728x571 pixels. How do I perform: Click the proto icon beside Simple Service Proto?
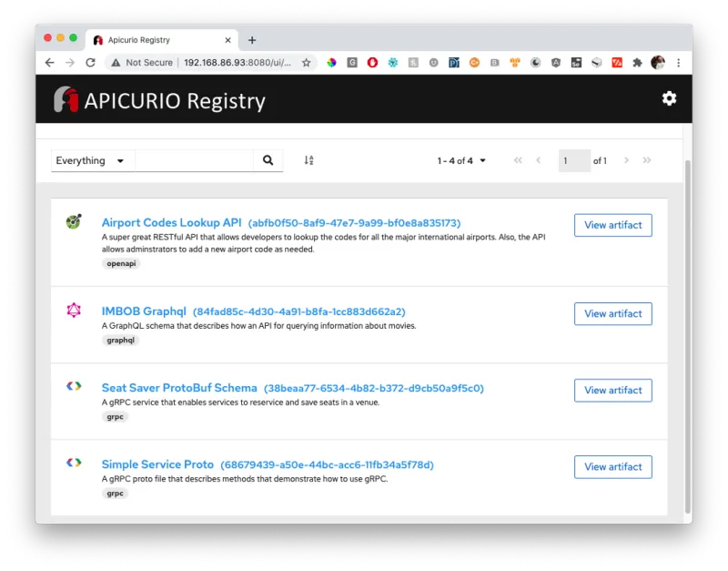tap(73, 462)
